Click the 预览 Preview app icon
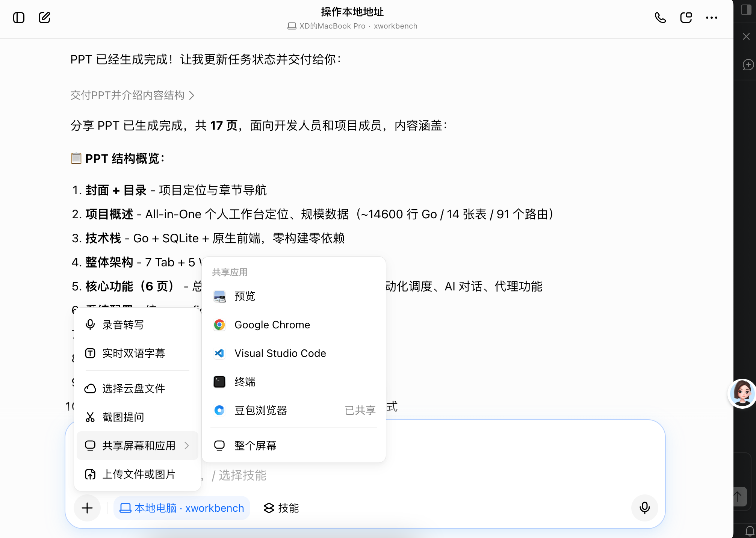The height and width of the screenshot is (538, 756). coord(219,296)
